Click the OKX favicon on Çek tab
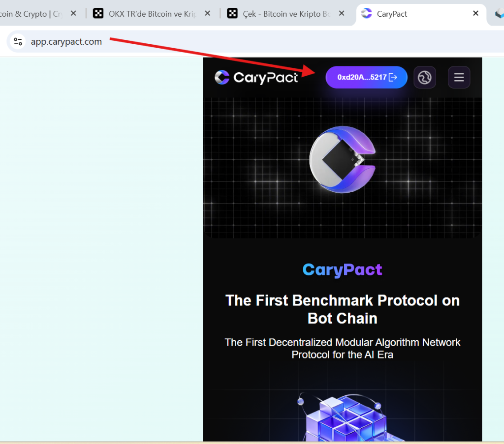504x444 pixels. coord(232,13)
